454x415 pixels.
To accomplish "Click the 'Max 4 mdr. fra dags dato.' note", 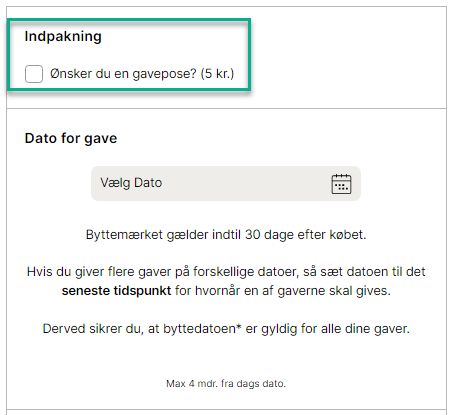I will (226, 384).
